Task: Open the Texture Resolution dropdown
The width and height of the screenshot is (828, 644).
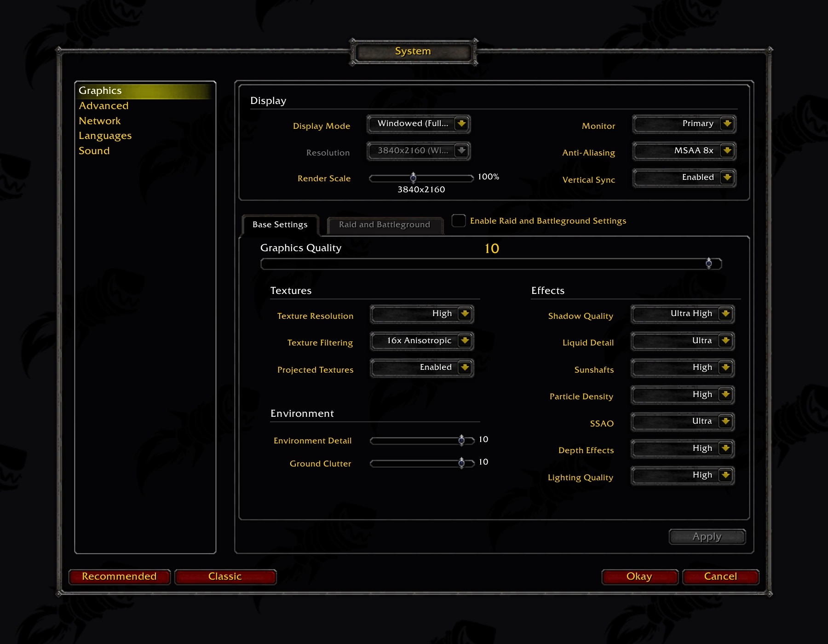Action: (x=421, y=314)
